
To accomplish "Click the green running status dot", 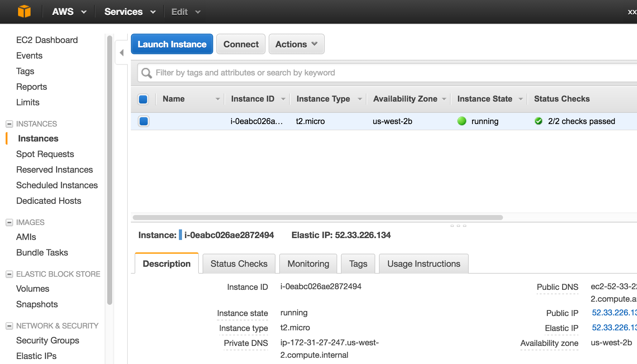I will [x=462, y=121].
